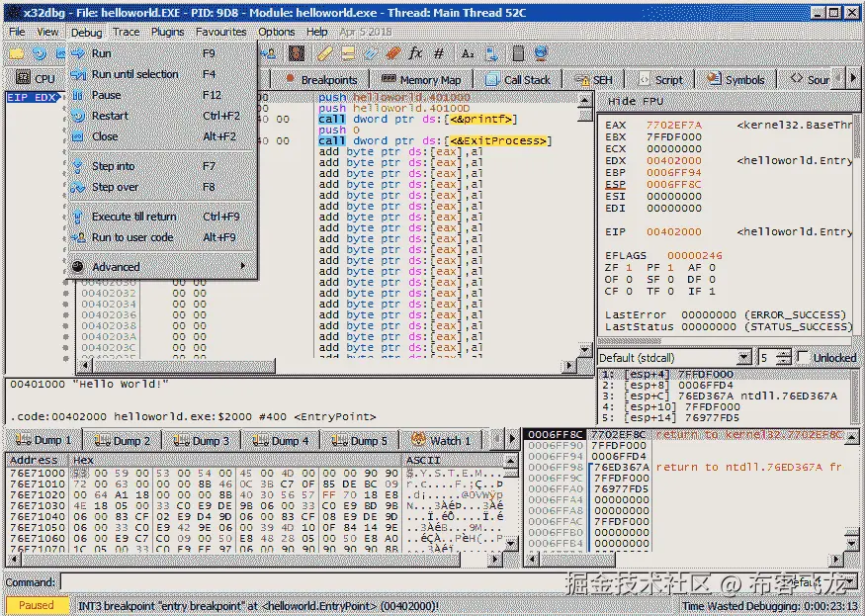Click the functions fx toolbar icon

coord(415,53)
